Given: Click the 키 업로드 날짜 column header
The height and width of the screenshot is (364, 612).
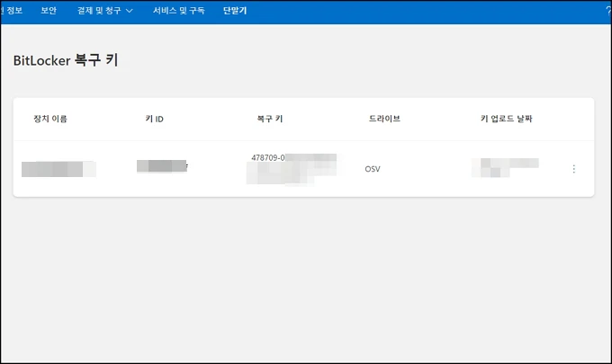Looking at the screenshot, I should point(506,119).
